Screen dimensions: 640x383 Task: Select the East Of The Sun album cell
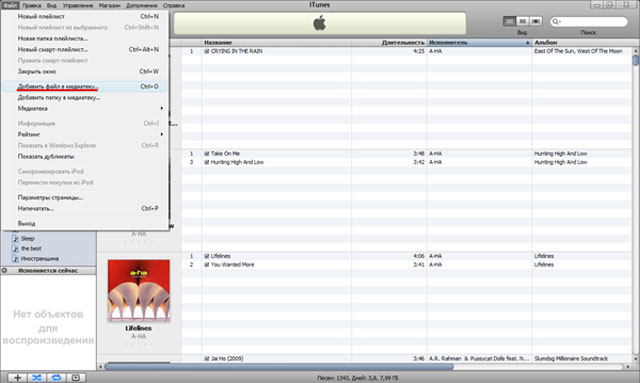pos(578,51)
